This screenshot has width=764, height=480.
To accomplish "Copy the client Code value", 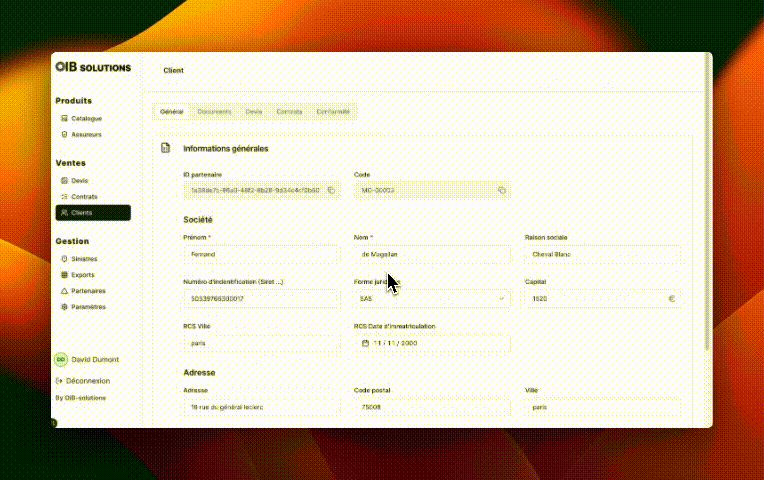I will pyautogui.click(x=501, y=189).
